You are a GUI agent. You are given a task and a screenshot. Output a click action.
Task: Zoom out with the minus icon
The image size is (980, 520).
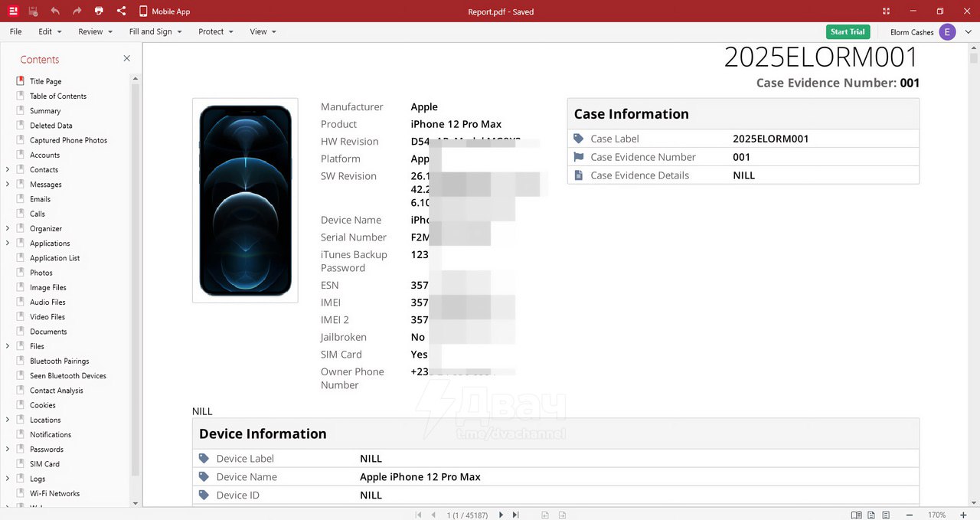[910, 515]
